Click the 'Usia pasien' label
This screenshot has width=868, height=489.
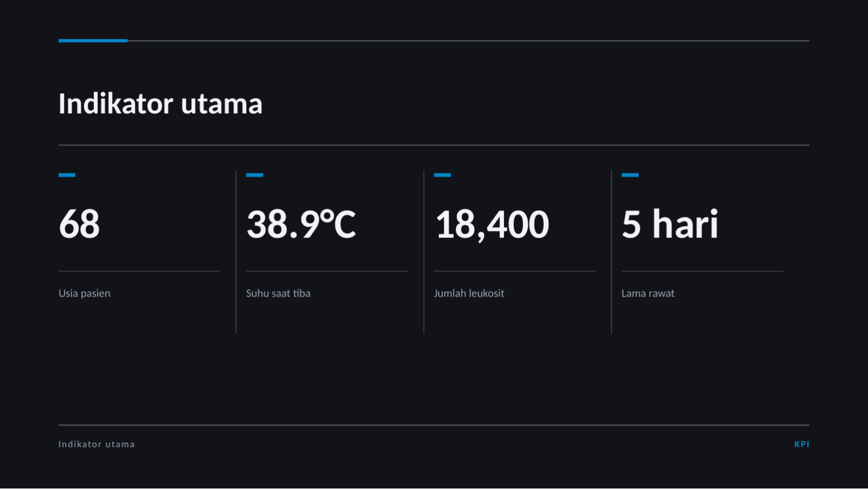click(x=84, y=293)
